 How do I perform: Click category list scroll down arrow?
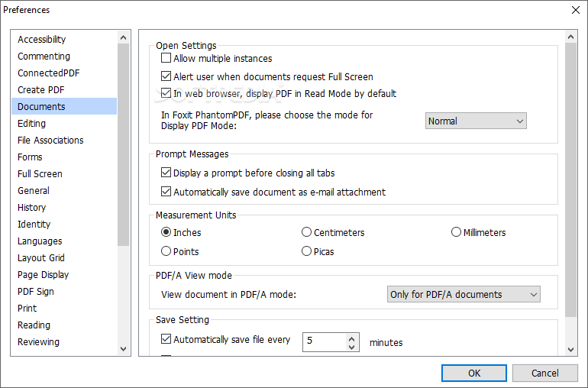pyautogui.click(x=123, y=348)
